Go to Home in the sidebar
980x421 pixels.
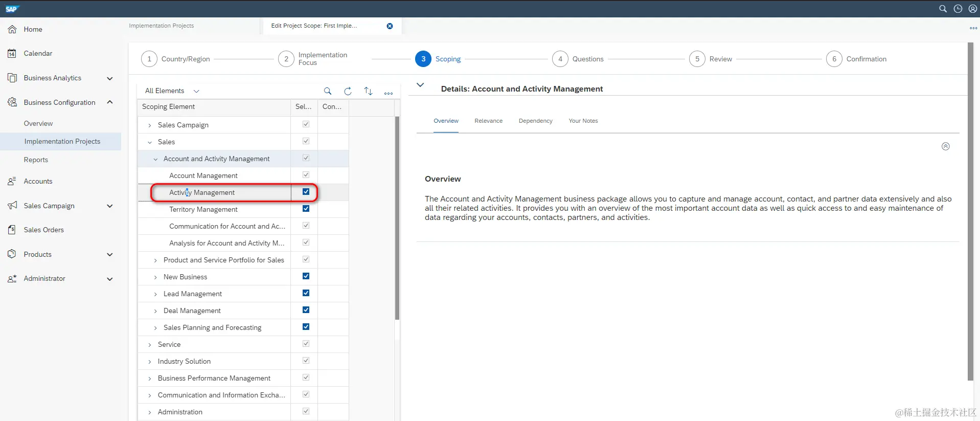click(x=33, y=29)
